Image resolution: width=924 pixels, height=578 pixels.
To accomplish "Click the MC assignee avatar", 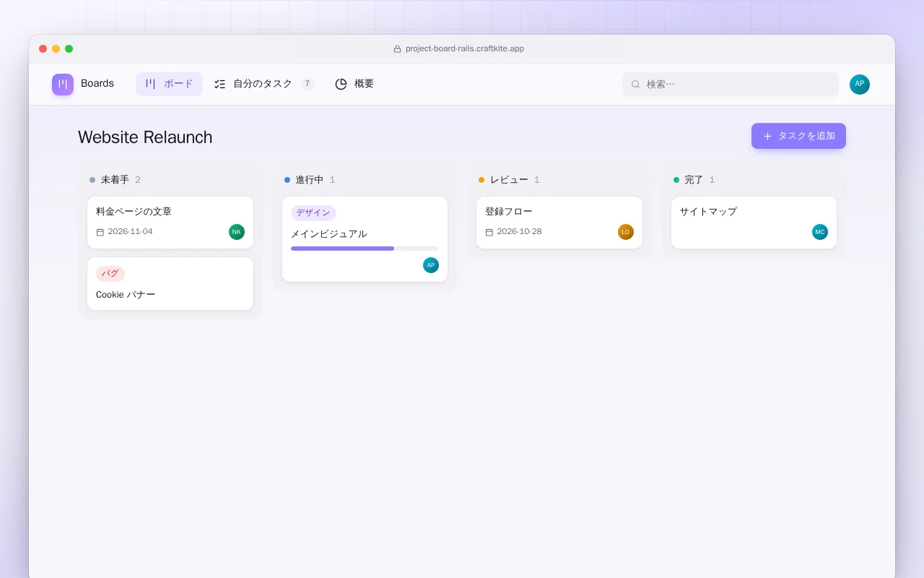I will pos(820,232).
